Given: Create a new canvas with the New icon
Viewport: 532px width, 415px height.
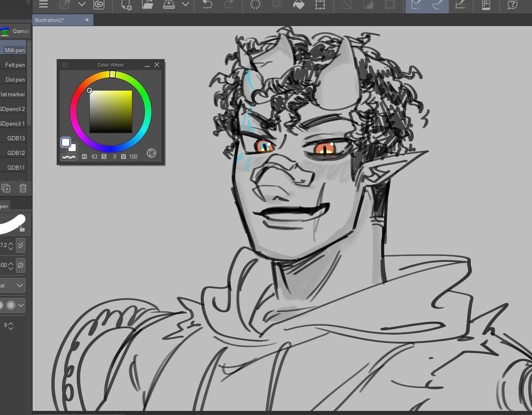Looking at the screenshot, I should pyautogui.click(x=127, y=4).
